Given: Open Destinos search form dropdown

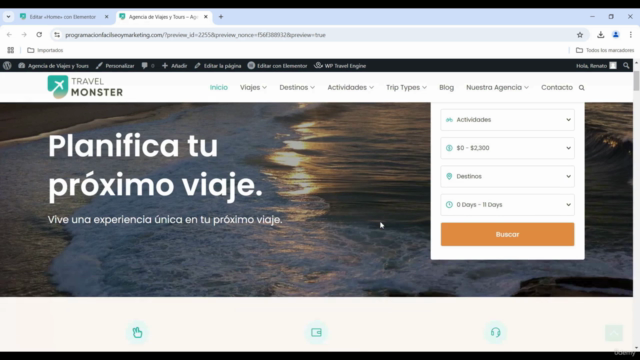Looking at the screenshot, I should click(507, 176).
